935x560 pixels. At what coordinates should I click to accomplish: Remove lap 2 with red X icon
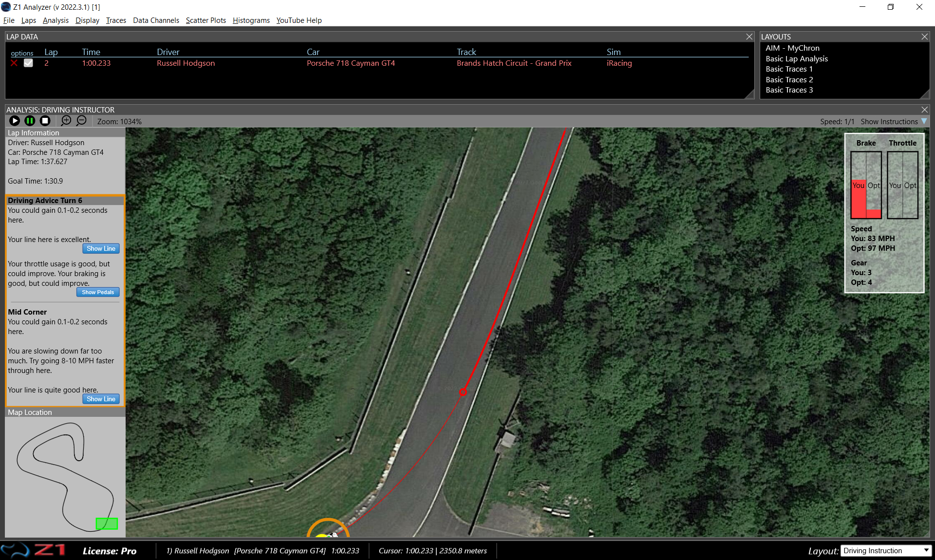coord(14,63)
